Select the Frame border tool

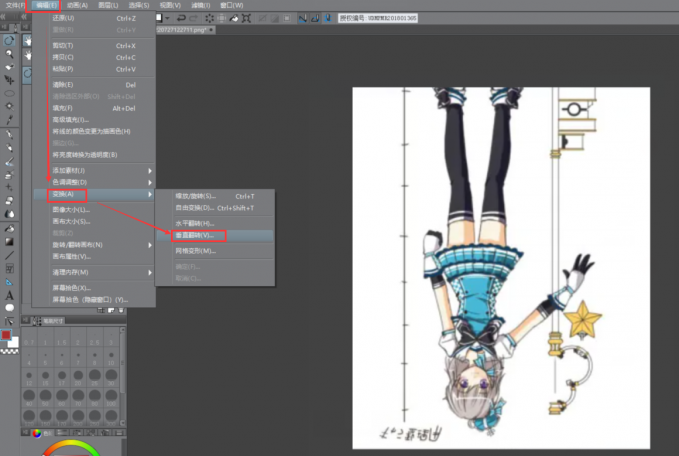9,268
